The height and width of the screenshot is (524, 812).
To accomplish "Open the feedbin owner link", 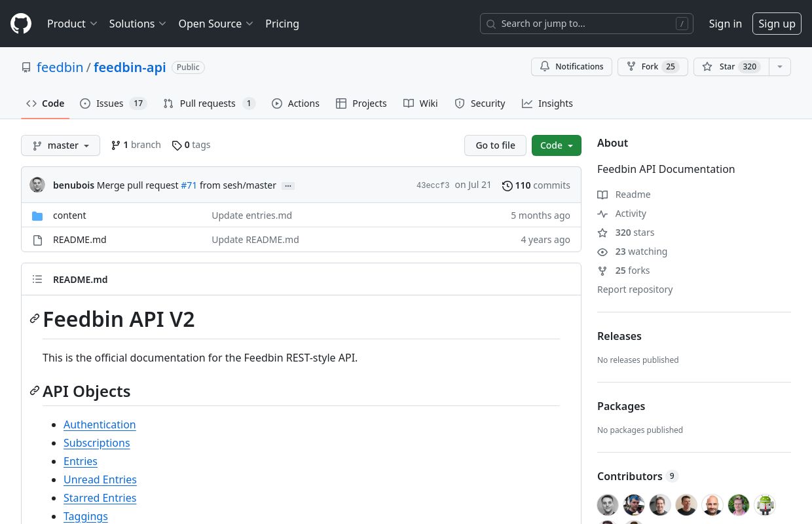I will tap(60, 67).
